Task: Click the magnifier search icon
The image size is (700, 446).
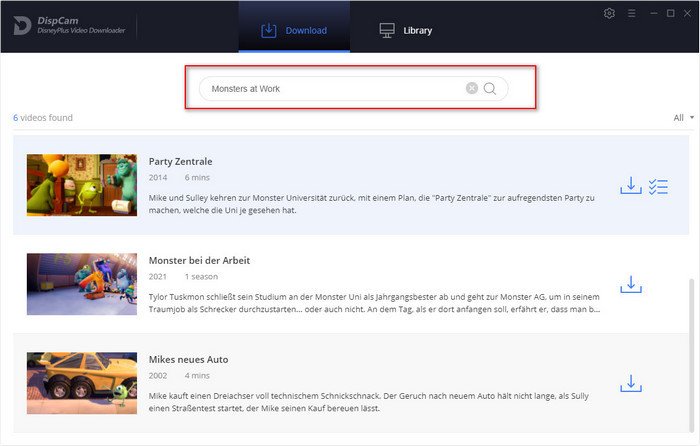Action: pos(490,88)
